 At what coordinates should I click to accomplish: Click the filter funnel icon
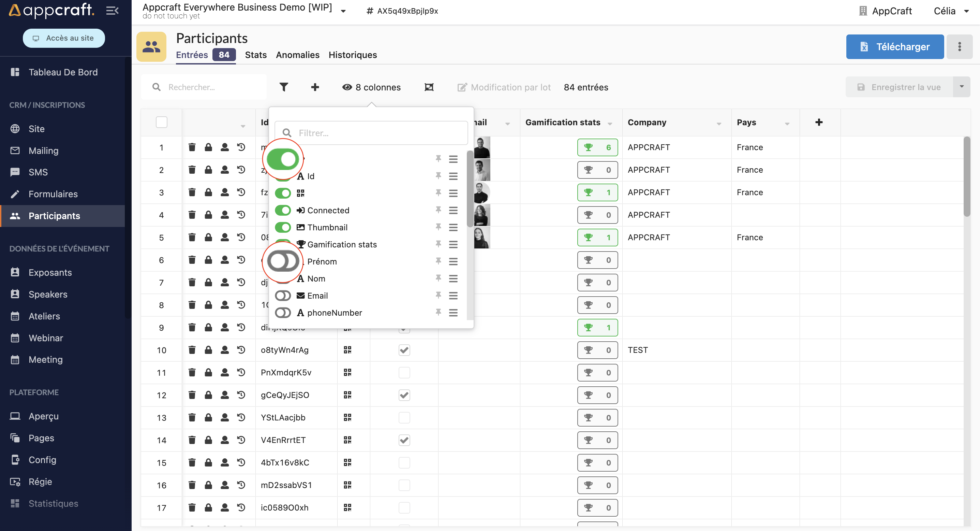(283, 87)
